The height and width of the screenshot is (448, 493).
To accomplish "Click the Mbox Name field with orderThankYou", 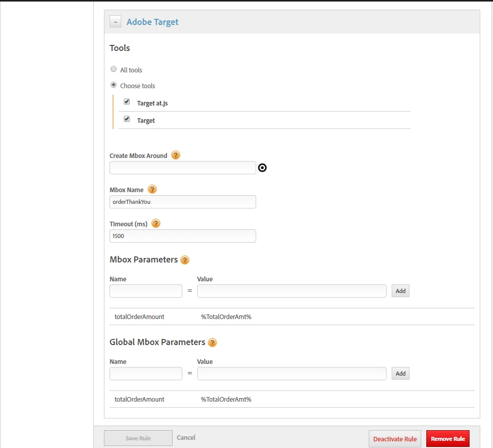I will coord(183,202).
